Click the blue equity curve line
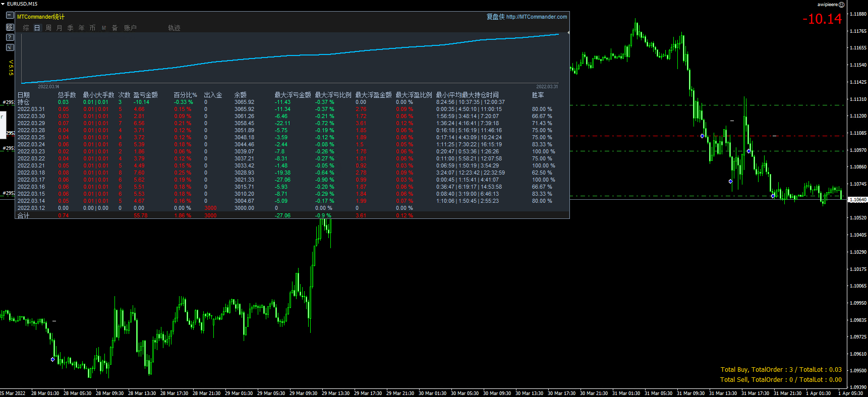This screenshot has width=868, height=397. tap(290, 56)
